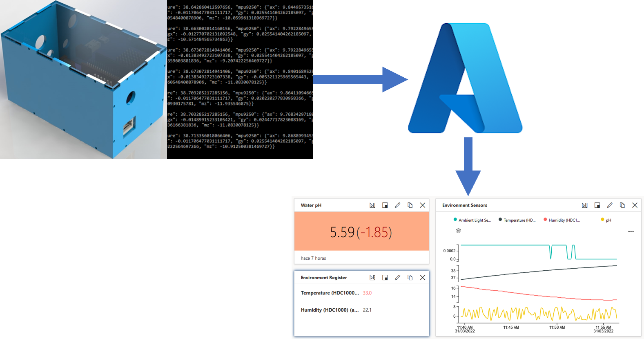Click the black terminal output with mpu9250 data
Viewport: 644px width, 339px height.
(x=240, y=79)
